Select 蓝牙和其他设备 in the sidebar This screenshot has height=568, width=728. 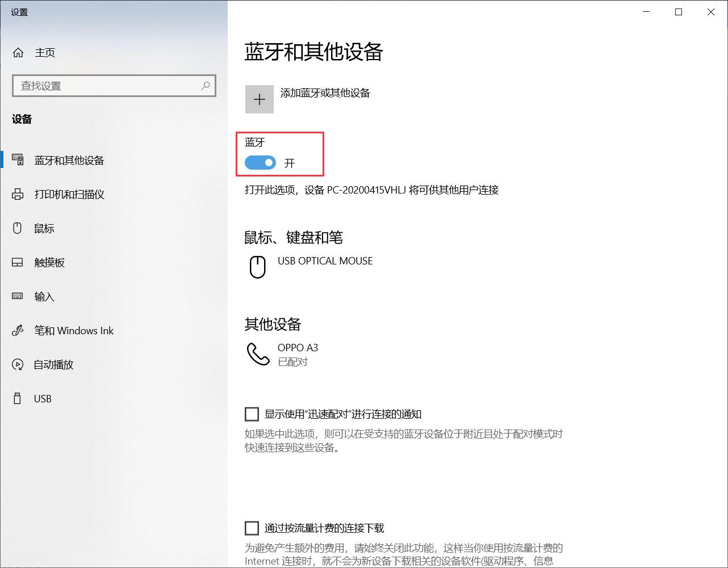point(68,160)
